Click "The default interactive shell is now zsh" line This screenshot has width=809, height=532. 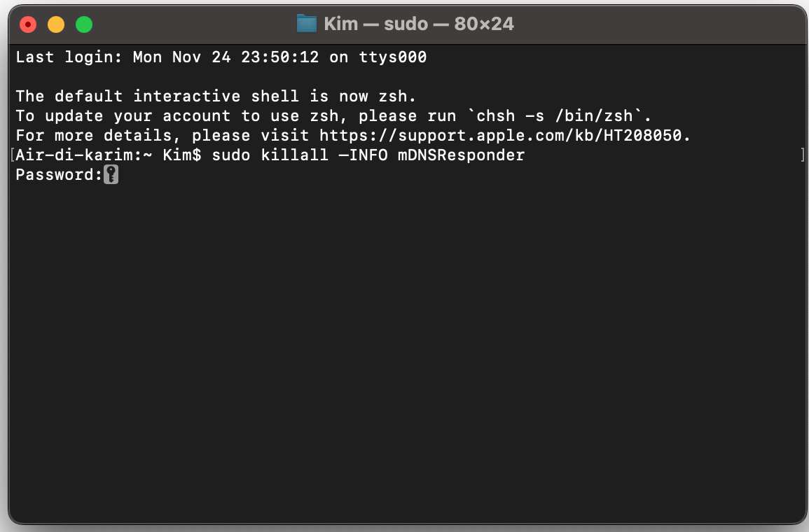click(x=216, y=97)
